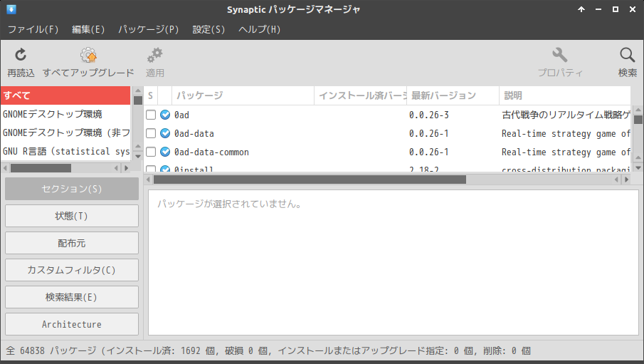Click the カスタムフィルタ(C) button
The image size is (644, 364).
(x=72, y=270)
